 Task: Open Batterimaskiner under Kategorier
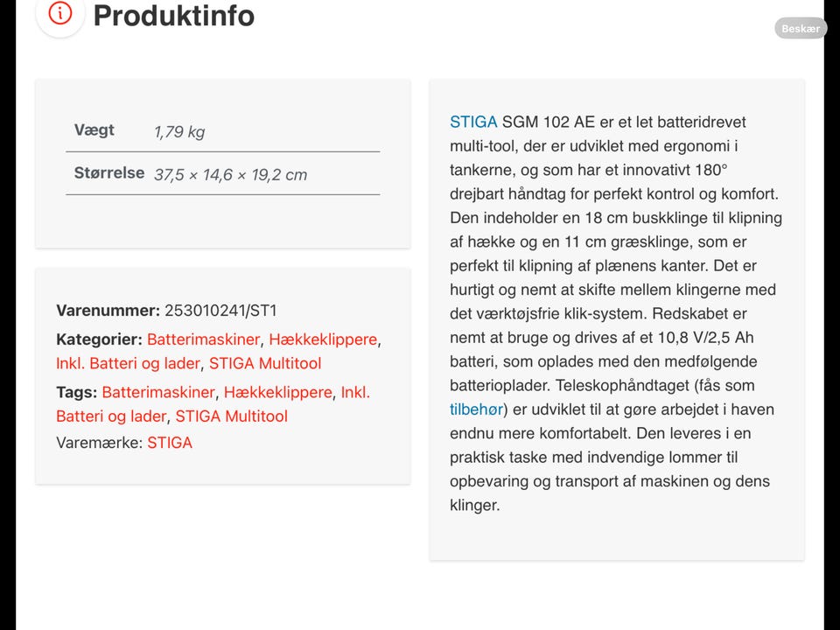(203, 339)
